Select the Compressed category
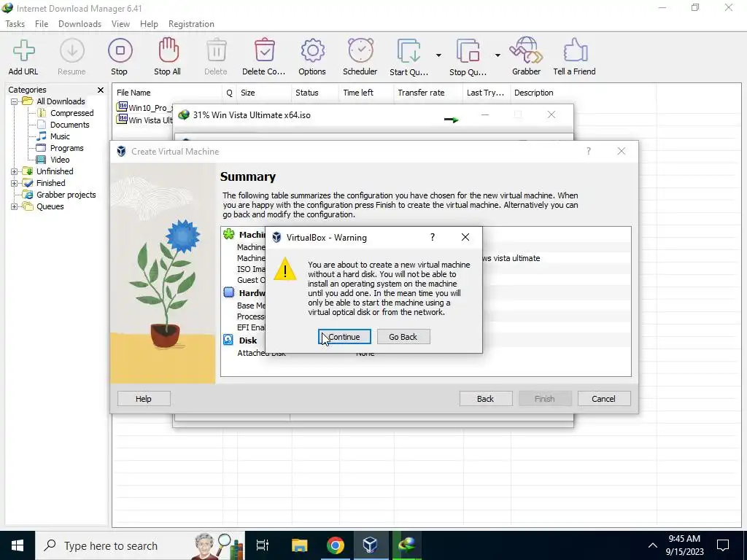Screen dimensions: 747x560 pos(72,113)
